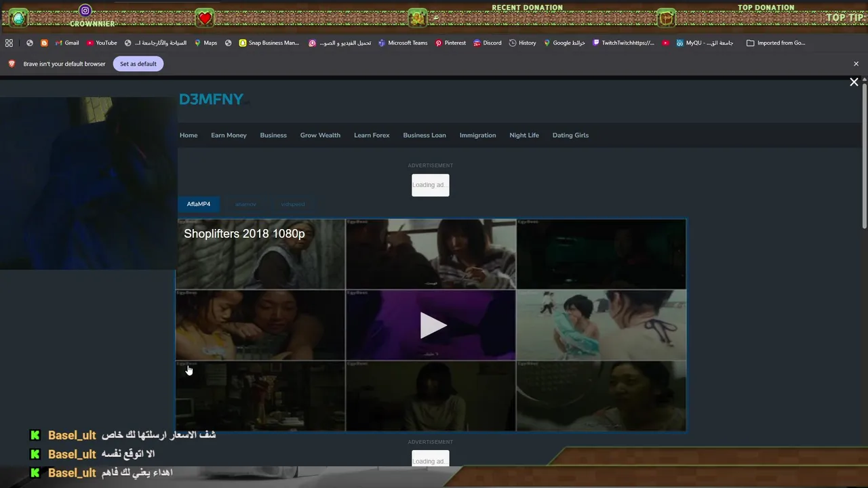Viewport: 868px width, 488px height.
Task: Click the last Basel_ult message اهداء يعني لك فاهم
Action: pos(101,472)
